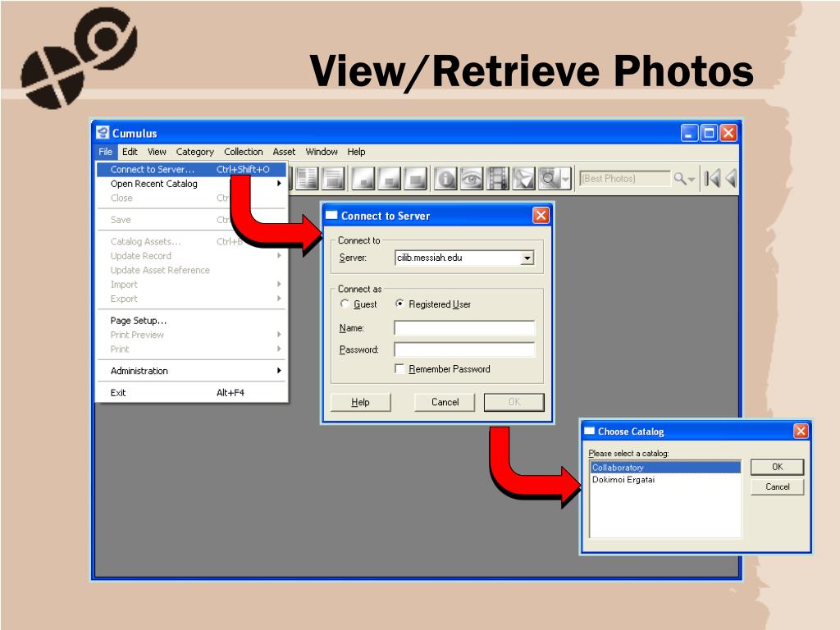Choose Connect to Server menu entry

[191, 169]
